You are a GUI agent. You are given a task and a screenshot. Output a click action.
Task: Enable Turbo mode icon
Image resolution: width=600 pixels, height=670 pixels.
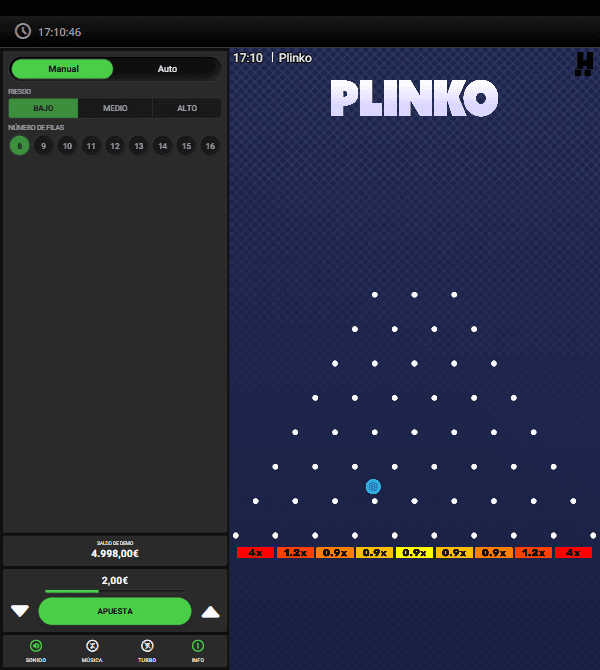tap(147, 646)
